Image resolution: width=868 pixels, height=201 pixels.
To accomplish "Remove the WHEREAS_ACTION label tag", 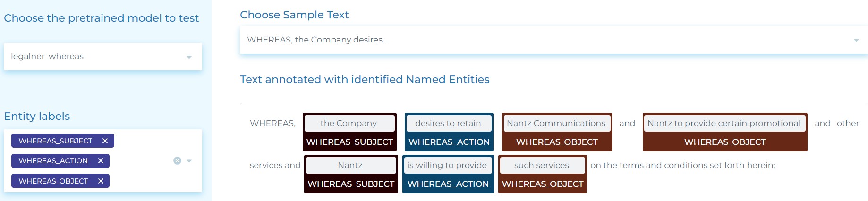I will (101, 161).
